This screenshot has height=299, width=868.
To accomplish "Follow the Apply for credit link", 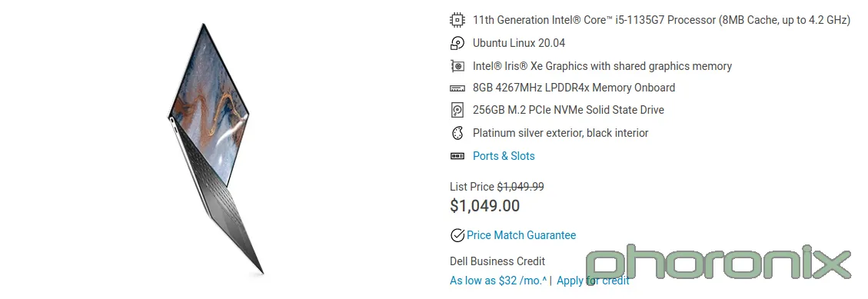I will pos(593,281).
